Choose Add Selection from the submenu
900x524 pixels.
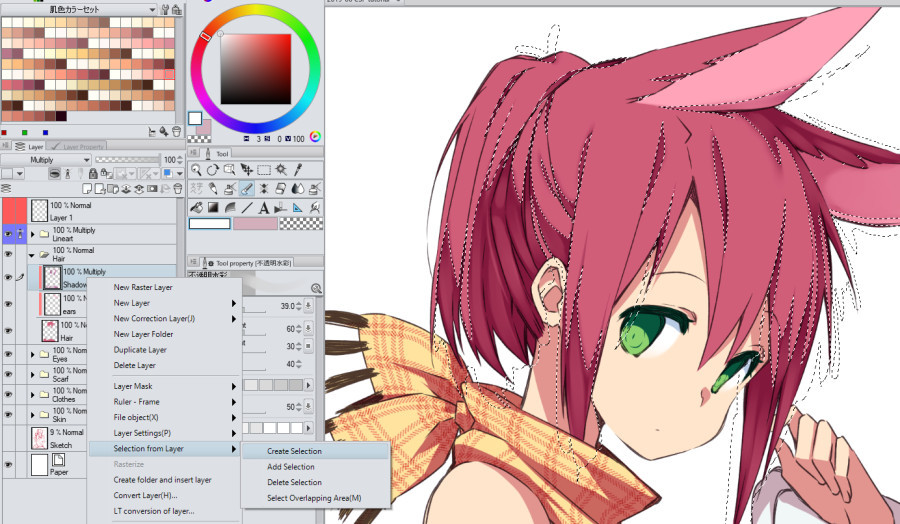[x=290, y=467]
